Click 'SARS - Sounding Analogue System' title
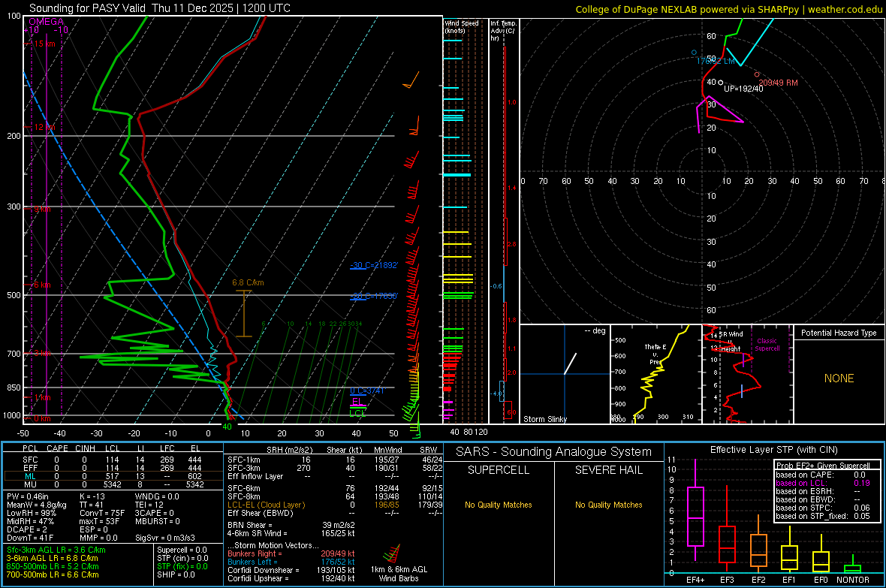The image size is (886, 588). (553, 452)
